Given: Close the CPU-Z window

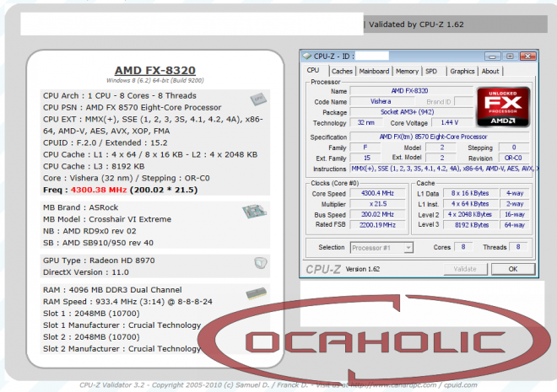Looking at the screenshot, I should (x=527, y=56).
